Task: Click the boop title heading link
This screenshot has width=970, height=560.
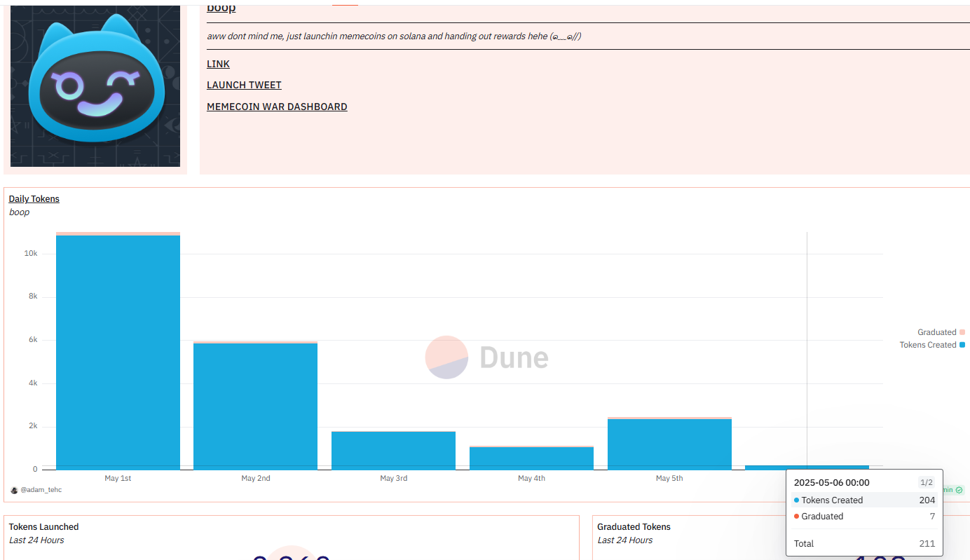Action: pos(221,8)
